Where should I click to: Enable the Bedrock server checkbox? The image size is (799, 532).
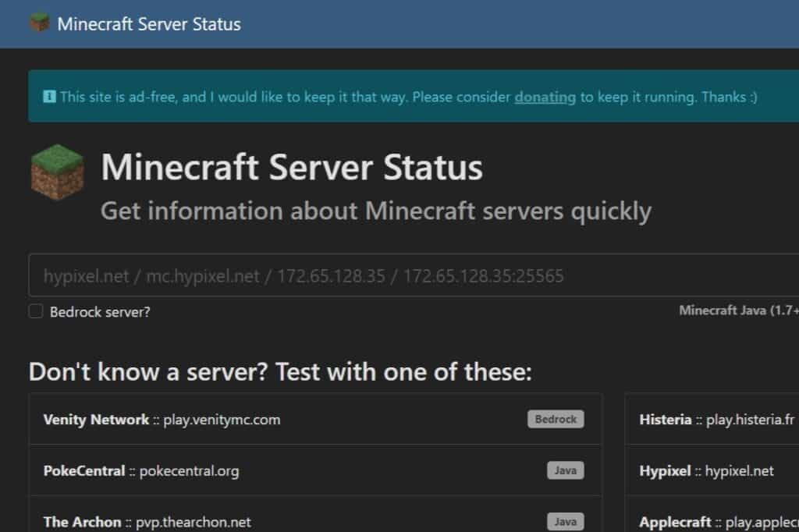36,310
